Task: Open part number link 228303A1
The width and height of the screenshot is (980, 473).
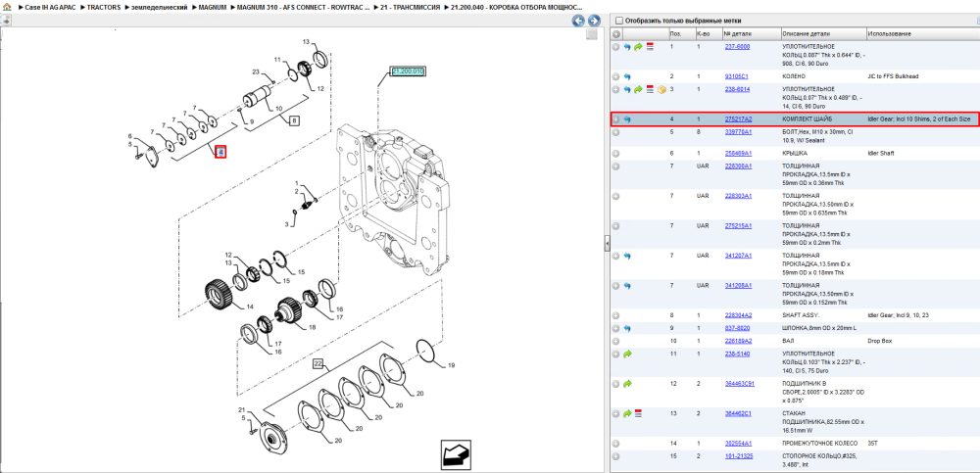Action: (738, 196)
